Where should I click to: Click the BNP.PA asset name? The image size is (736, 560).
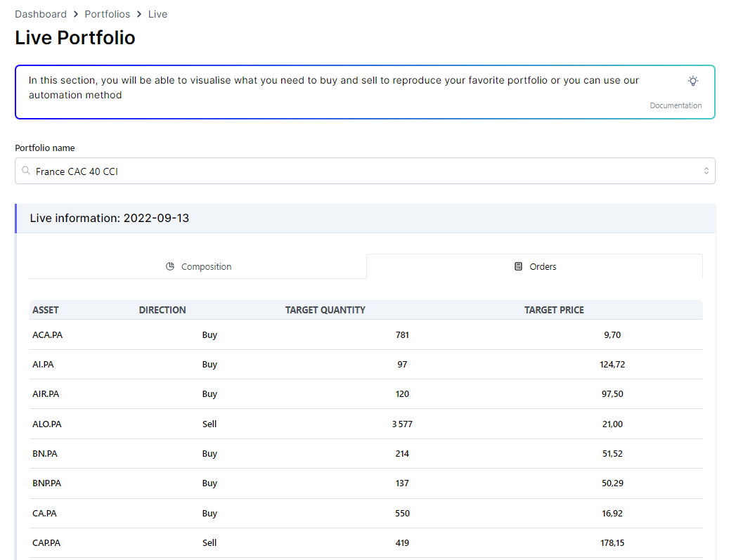tap(46, 483)
